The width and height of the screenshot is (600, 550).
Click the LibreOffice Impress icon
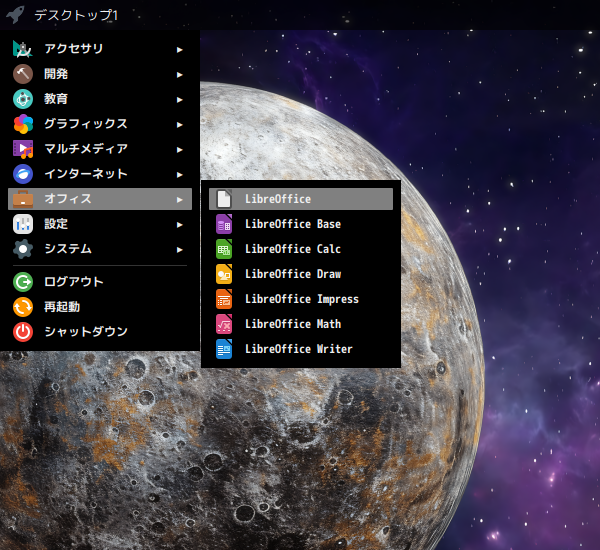click(224, 299)
